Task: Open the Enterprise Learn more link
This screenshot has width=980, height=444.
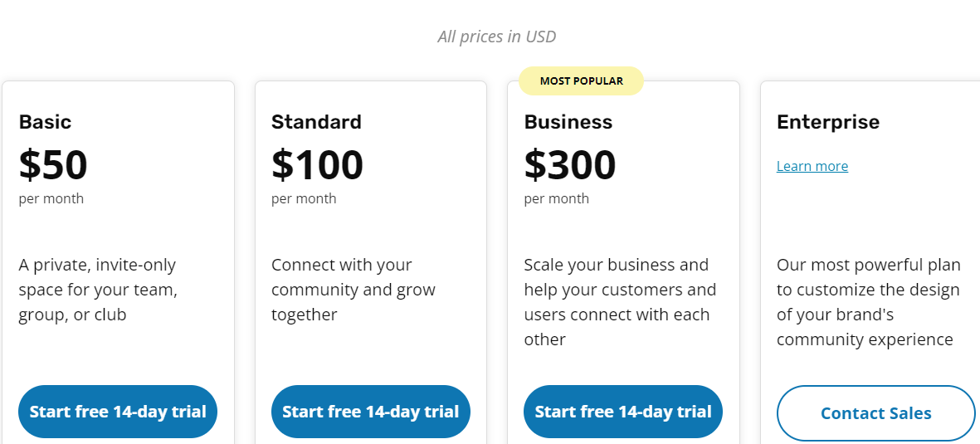Action: coord(812,166)
